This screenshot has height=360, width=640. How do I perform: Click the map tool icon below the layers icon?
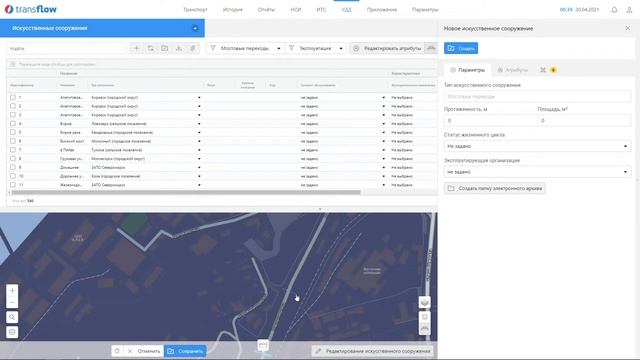[x=424, y=317]
